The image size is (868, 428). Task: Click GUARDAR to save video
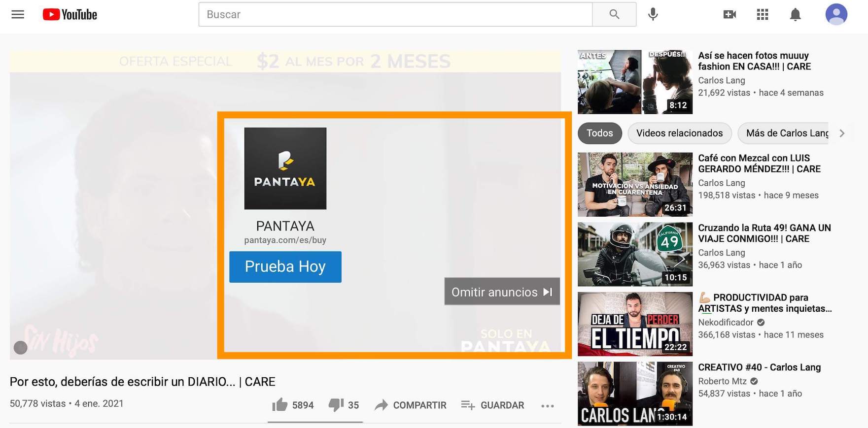coord(492,405)
